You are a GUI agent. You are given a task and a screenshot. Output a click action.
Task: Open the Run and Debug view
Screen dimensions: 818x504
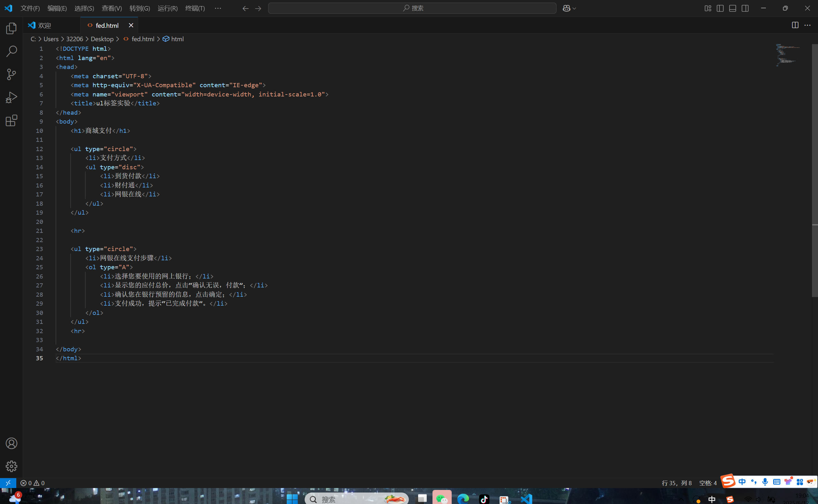tap(11, 97)
